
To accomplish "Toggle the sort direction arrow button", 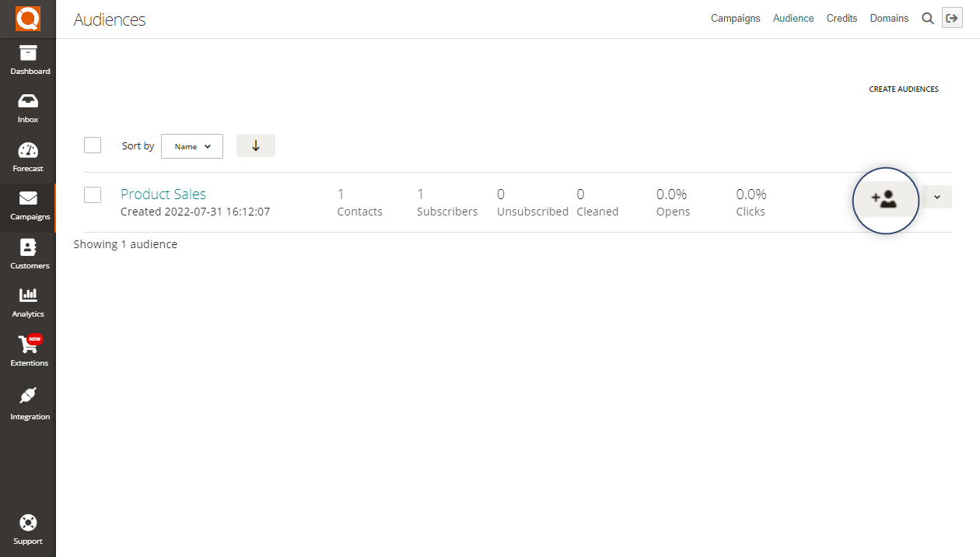I will tap(256, 145).
